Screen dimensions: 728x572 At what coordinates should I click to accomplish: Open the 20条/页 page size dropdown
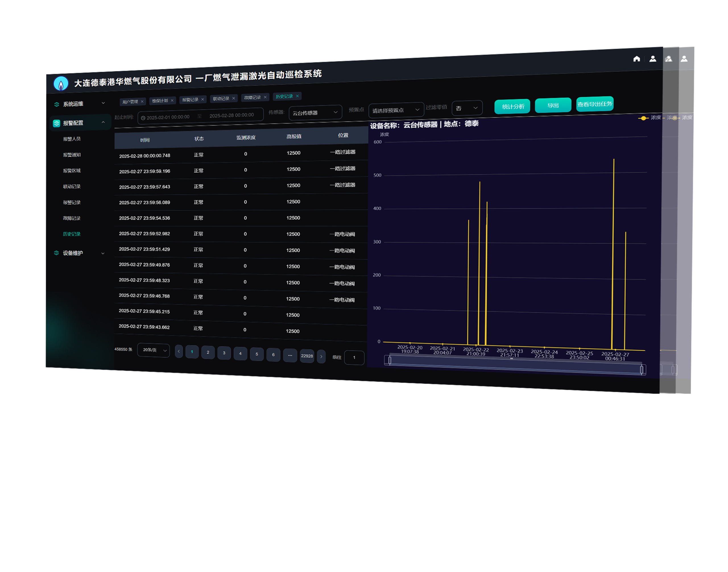pyautogui.click(x=154, y=350)
